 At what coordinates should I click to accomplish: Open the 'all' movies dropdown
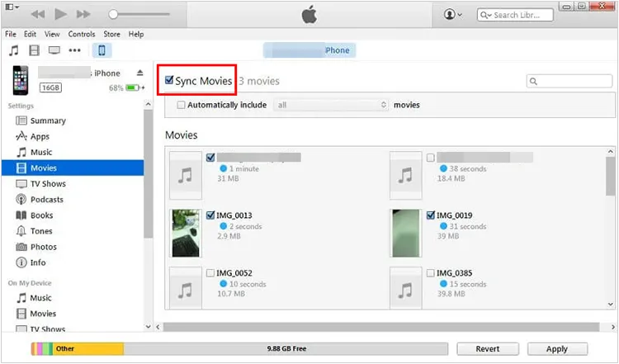click(331, 105)
